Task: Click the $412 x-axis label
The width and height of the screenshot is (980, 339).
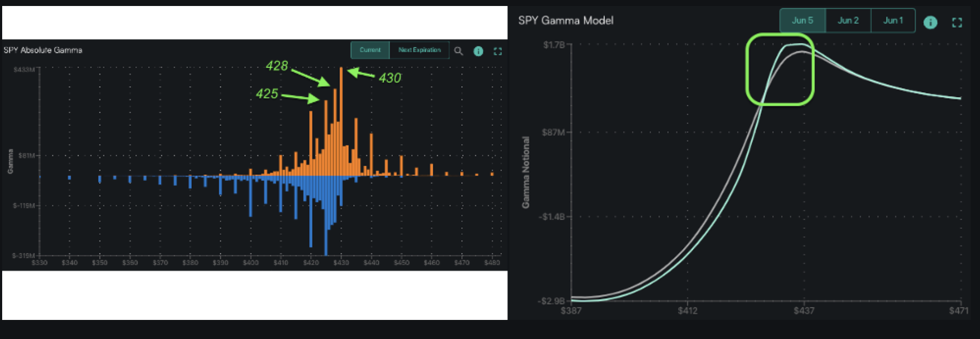Action: pos(687,311)
